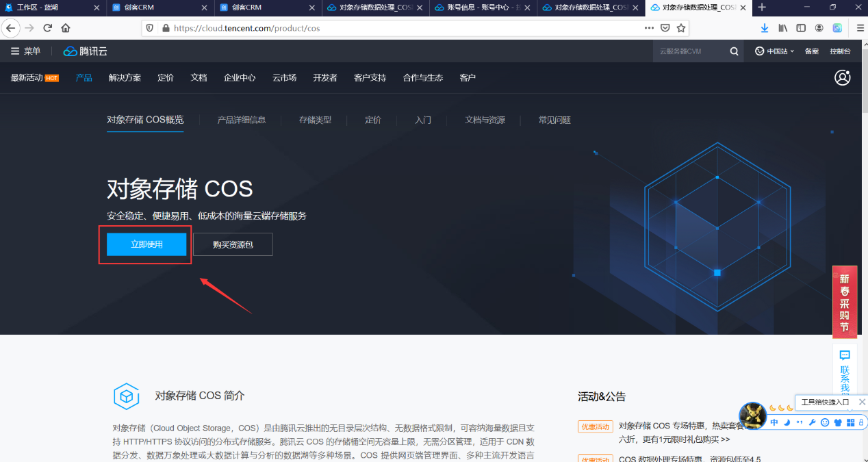Click the Tencent Cloud user account icon

pyautogui.click(x=842, y=77)
